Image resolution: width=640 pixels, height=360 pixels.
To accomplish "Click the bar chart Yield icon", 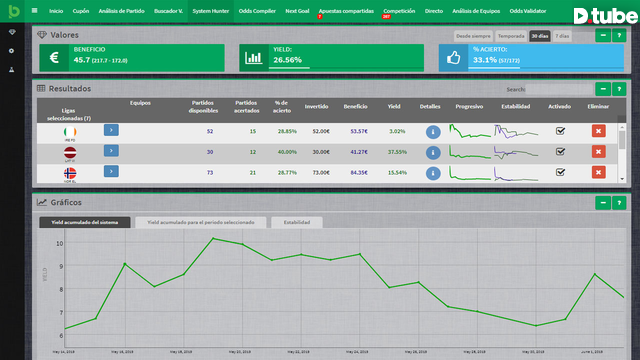I will tap(253, 58).
